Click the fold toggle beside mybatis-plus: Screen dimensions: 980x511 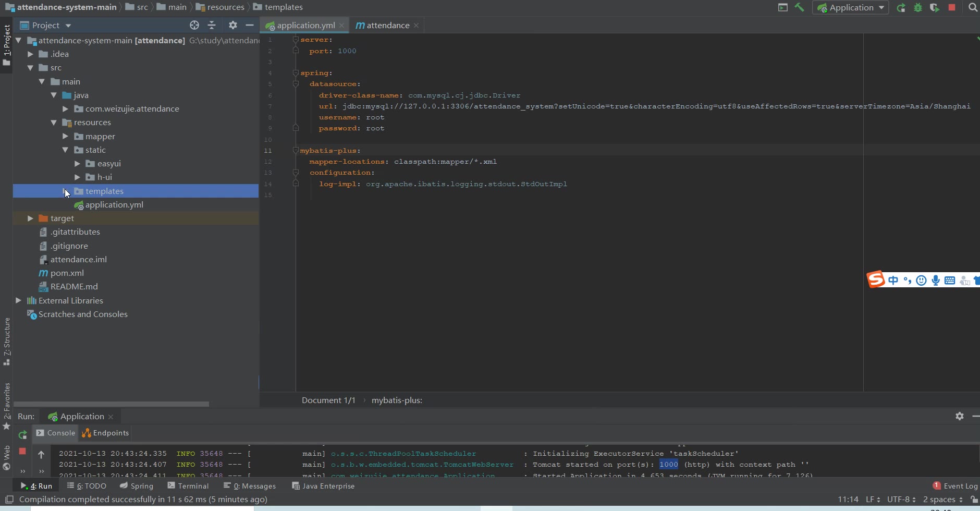click(x=296, y=151)
